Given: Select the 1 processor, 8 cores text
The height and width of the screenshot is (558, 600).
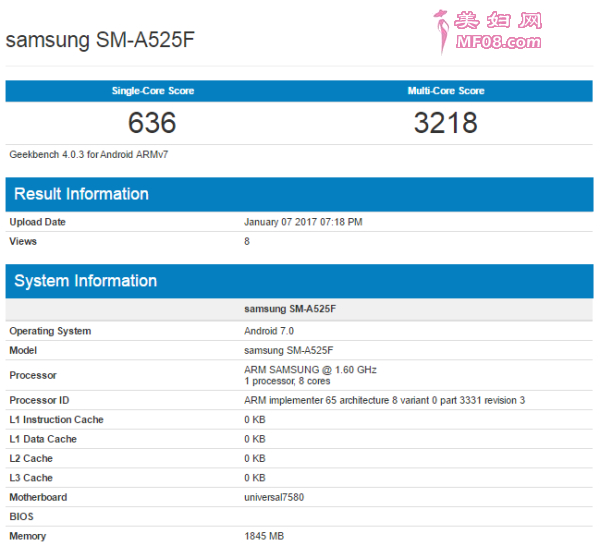Looking at the screenshot, I should [x=287, y=381].
